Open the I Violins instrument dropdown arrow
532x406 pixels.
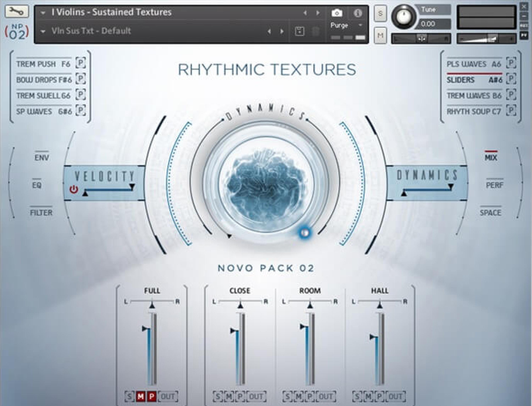pos(43,13)
